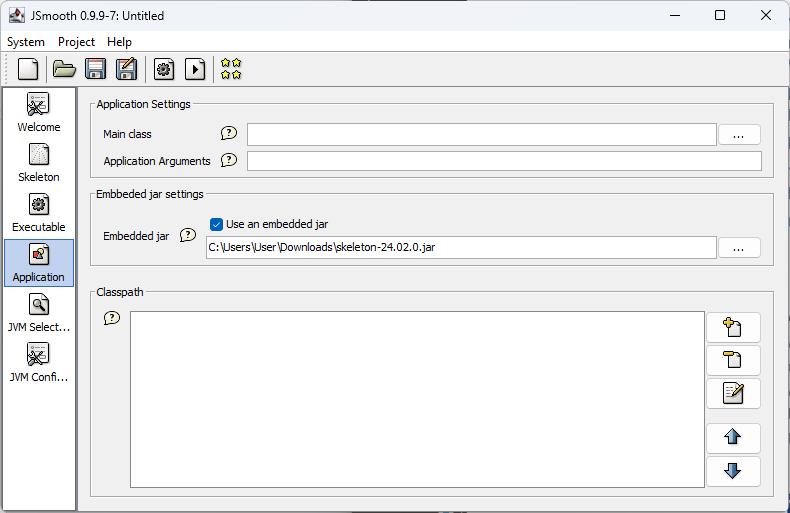Viewport: 790px width, 513px height.
Task: Move classpath entry up with arrow
Action: pyautogui.click(x=733, y=437)
